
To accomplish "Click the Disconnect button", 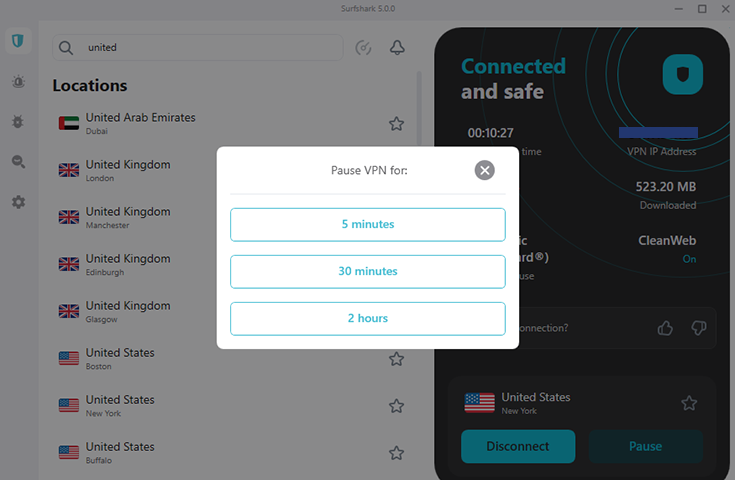I will click(518, 446).
